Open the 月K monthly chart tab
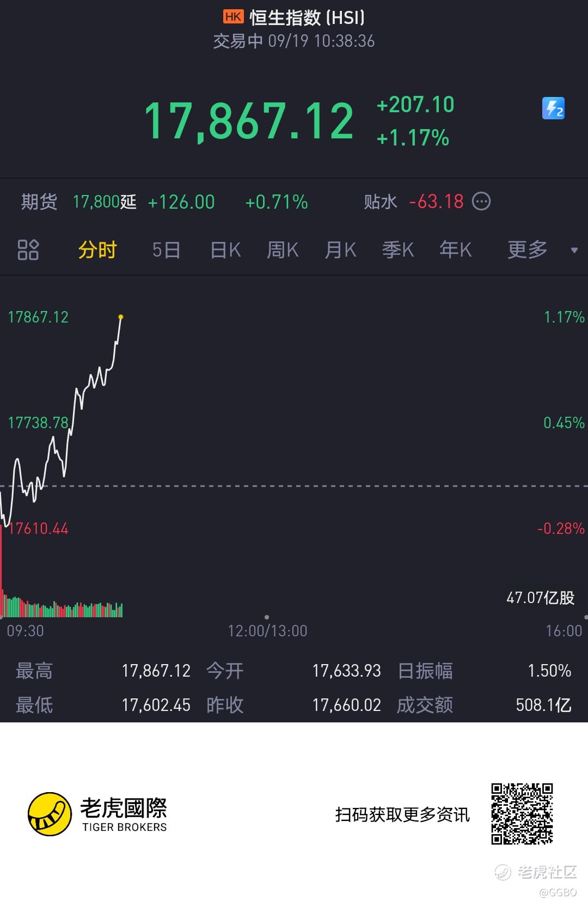Image resolution: width=588 pixels, height=906 pixels. coord(340,250)
